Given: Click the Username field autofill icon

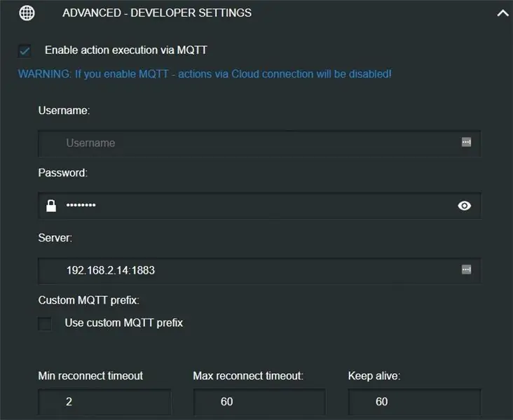Looking at the screenshot, I should click(466, 142).
